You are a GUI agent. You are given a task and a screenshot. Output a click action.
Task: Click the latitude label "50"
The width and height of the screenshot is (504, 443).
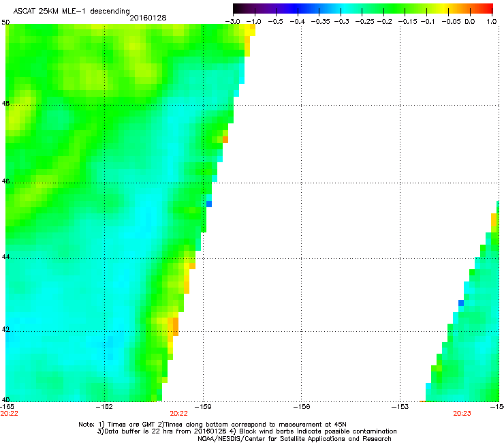click(x=5, y=22)
